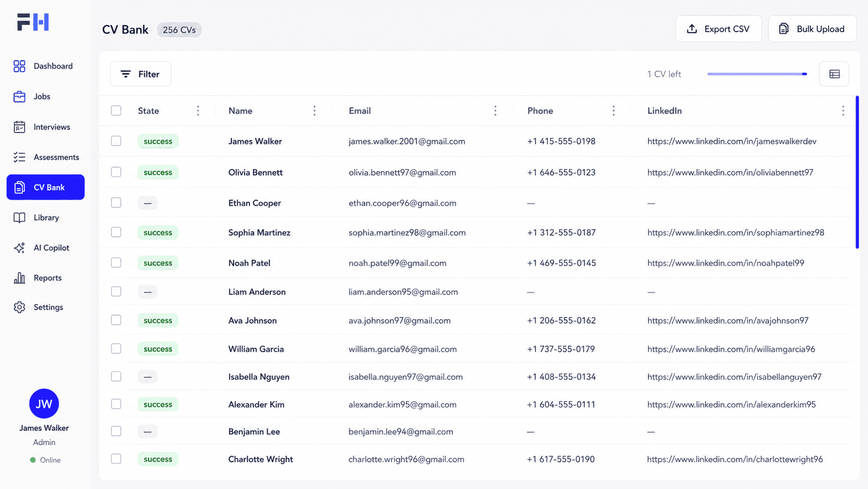Open Olivia Bennett's LinkedIn URL
Screen dimensions: 868x489
coord(730,173)
